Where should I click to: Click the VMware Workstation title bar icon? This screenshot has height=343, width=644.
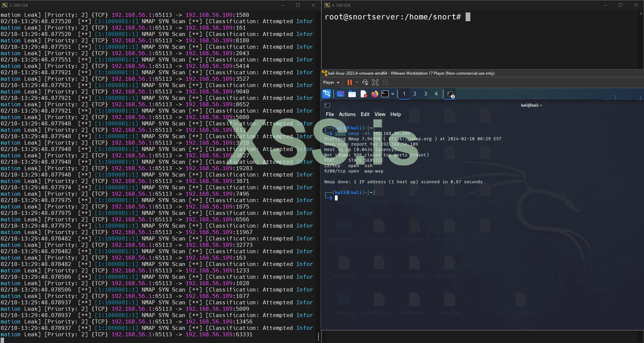(325, 73)
